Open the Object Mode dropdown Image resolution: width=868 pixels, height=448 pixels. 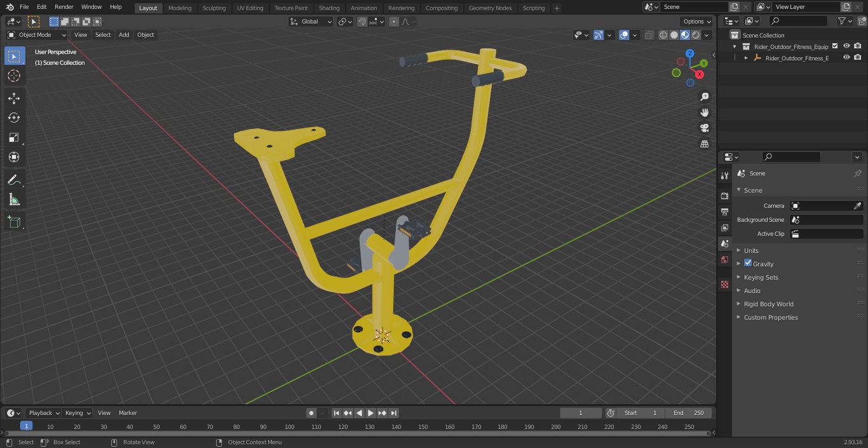[37, 35]
